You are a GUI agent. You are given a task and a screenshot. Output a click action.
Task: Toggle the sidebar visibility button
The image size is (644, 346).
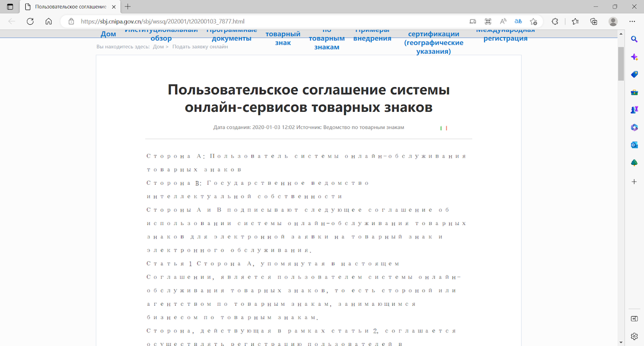[634, 319]
